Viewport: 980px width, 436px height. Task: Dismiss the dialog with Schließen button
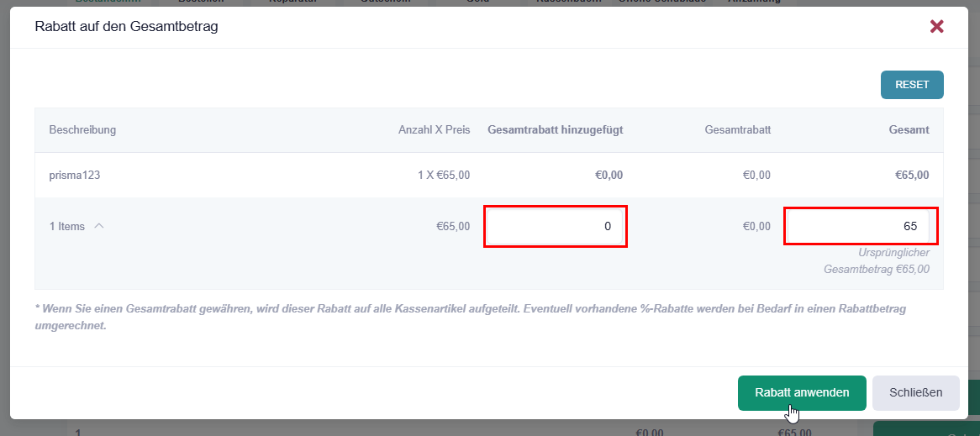pyautogui.click(x=915, y=393)
